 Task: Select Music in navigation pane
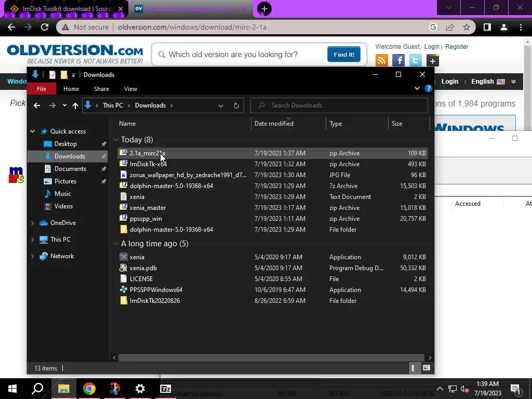pyautogui.click(x=62, y=194)
